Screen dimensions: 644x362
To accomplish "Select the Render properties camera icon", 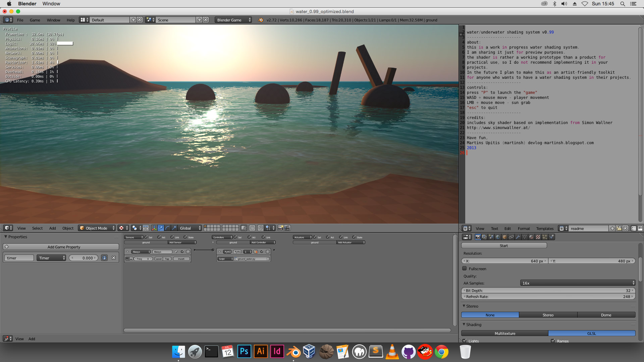I will coord(478,237).
